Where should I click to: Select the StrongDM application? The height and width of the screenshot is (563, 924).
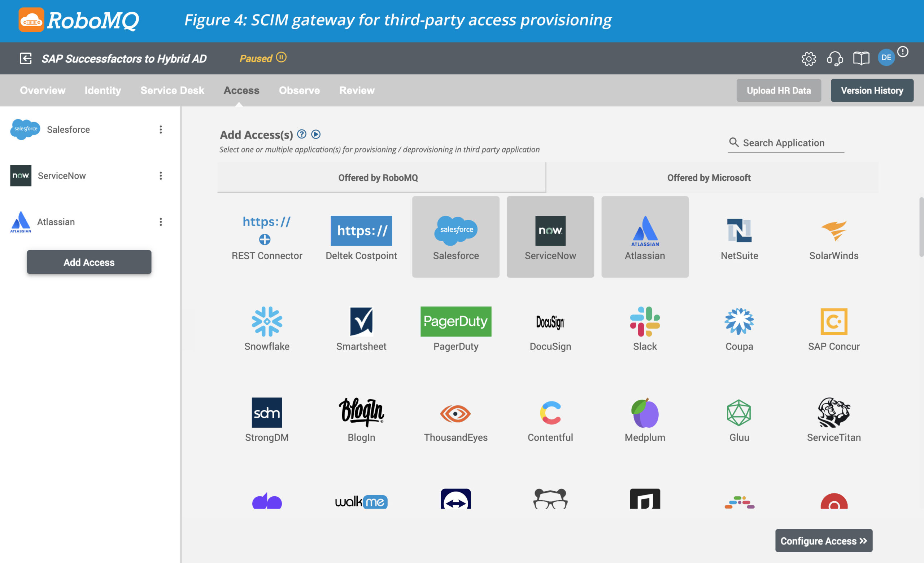point(267,419)
